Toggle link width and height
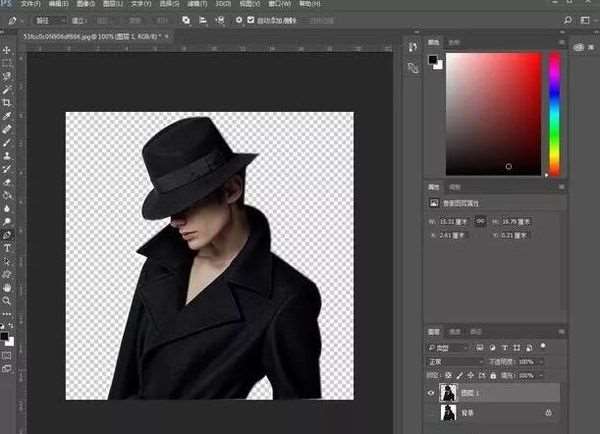 click(x=481, y=221)
